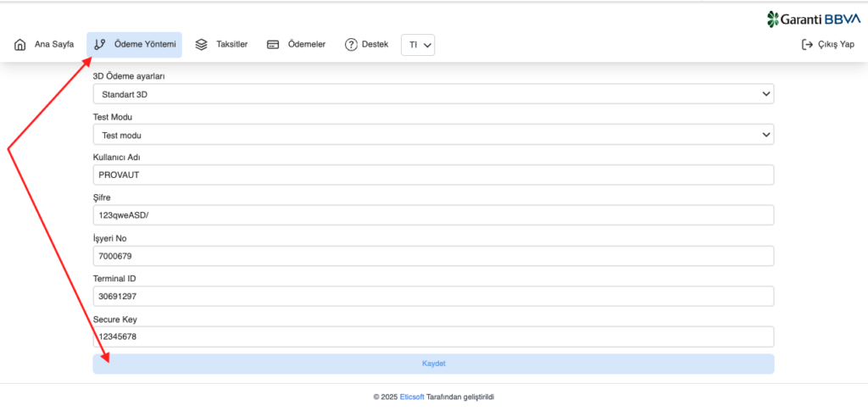Go to the Taksitler menu item

pos(232,45)
